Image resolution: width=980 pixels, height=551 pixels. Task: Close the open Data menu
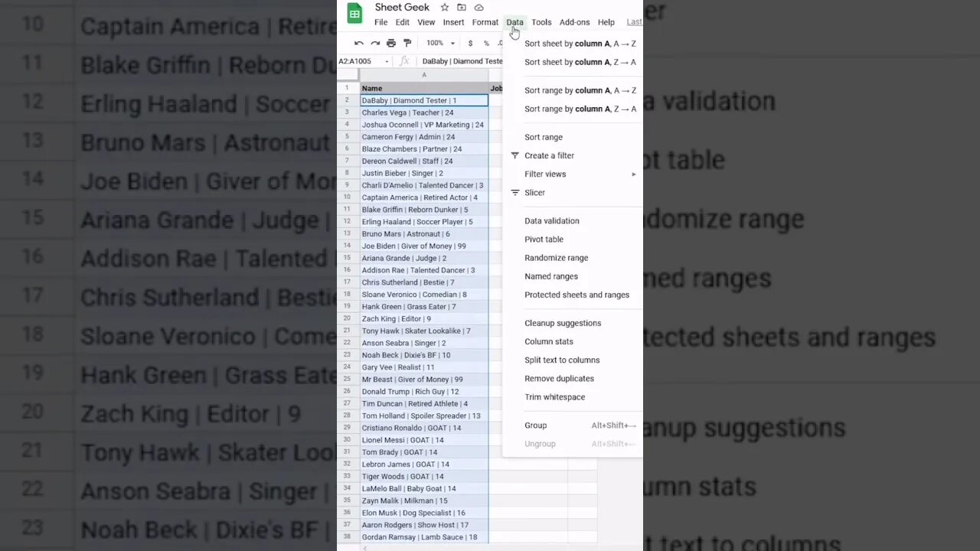[x=514, y=22]
